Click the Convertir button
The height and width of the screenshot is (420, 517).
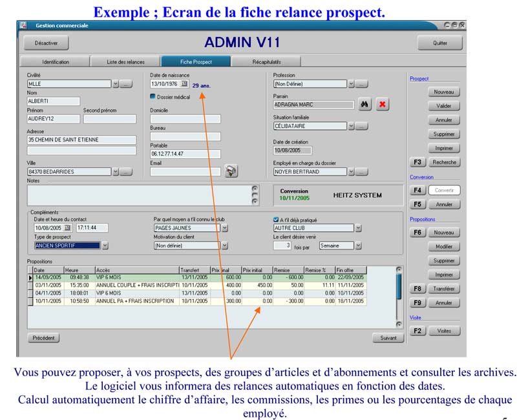[444, 190]
